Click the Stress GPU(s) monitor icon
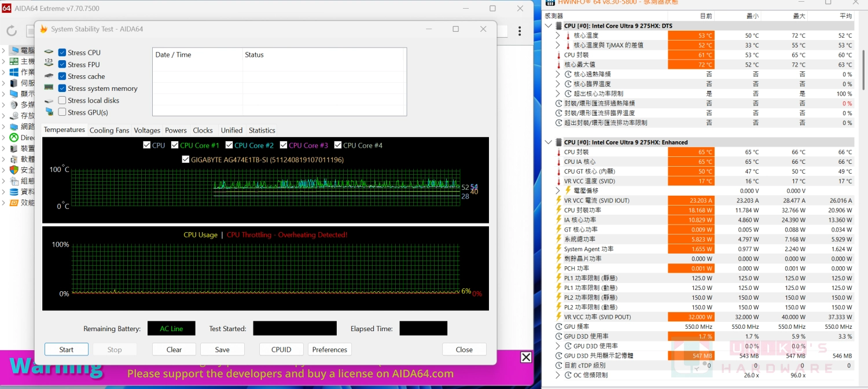This screenshot has width=868, height=389. 49,112
